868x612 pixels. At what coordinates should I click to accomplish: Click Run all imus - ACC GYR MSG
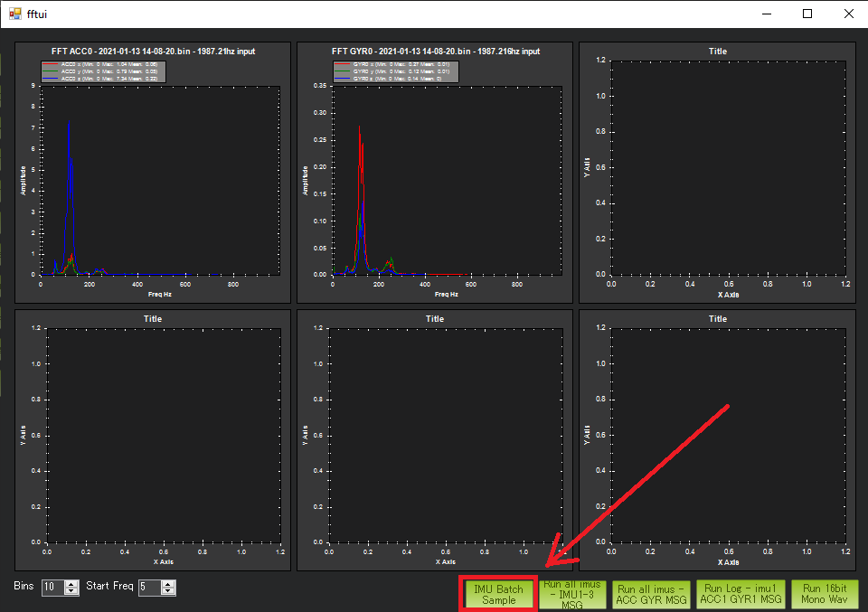coord(651,593)
